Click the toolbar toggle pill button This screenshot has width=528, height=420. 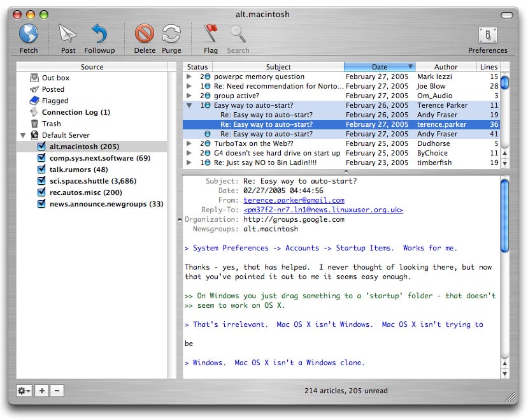(506, 15)
